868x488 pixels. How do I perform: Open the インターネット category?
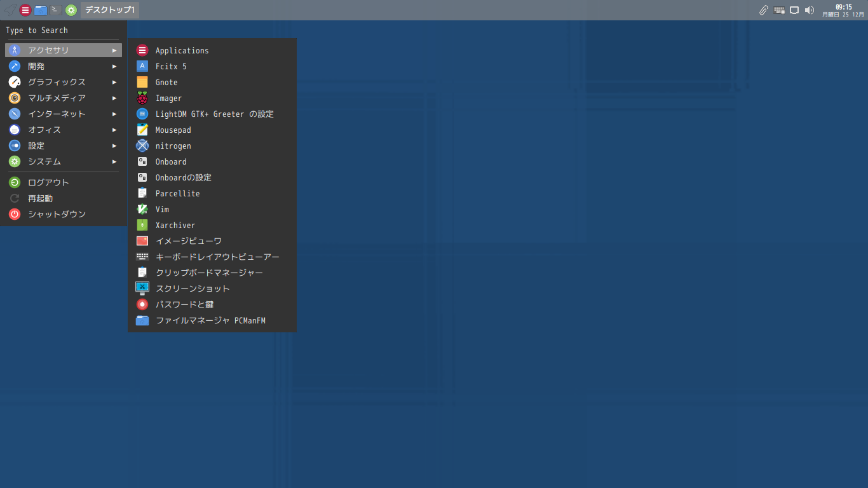click(x=64, y=114)
